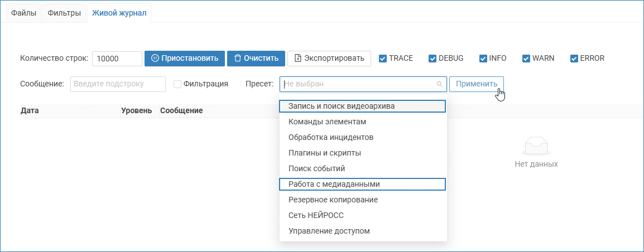This screenshot has height=252, width=644.
Task: Open the Фильтры tab
Action: [64, 13]
